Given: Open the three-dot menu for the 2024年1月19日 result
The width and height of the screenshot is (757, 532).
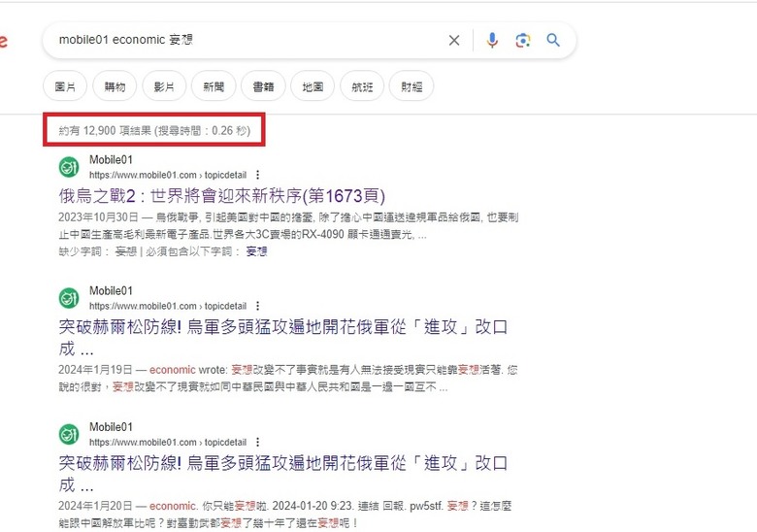Looking at the screenshot, I should click(x=258, y=306).
